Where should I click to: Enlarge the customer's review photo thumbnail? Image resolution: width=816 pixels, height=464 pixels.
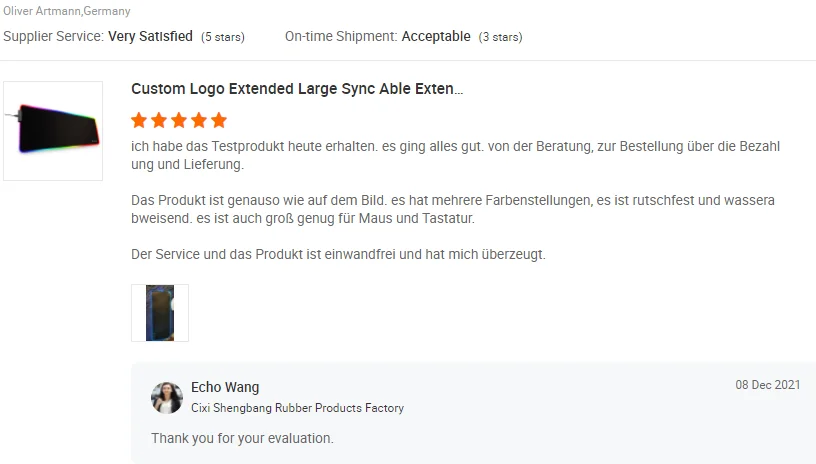[160, 313]
